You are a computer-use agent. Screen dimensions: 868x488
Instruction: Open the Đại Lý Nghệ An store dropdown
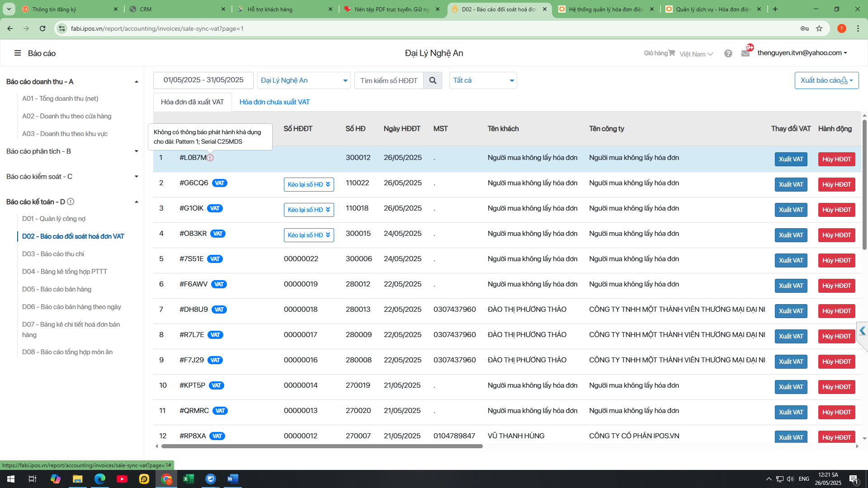(304, 80)
